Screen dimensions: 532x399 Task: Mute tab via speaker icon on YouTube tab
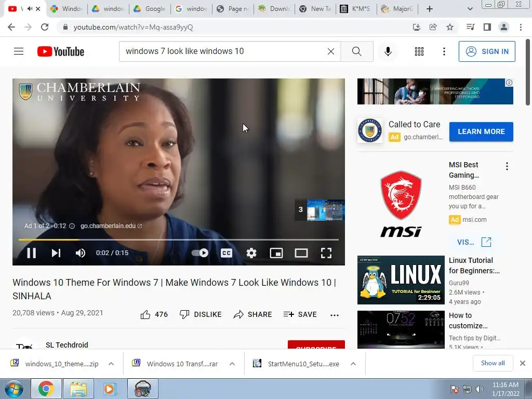point(30,9)
